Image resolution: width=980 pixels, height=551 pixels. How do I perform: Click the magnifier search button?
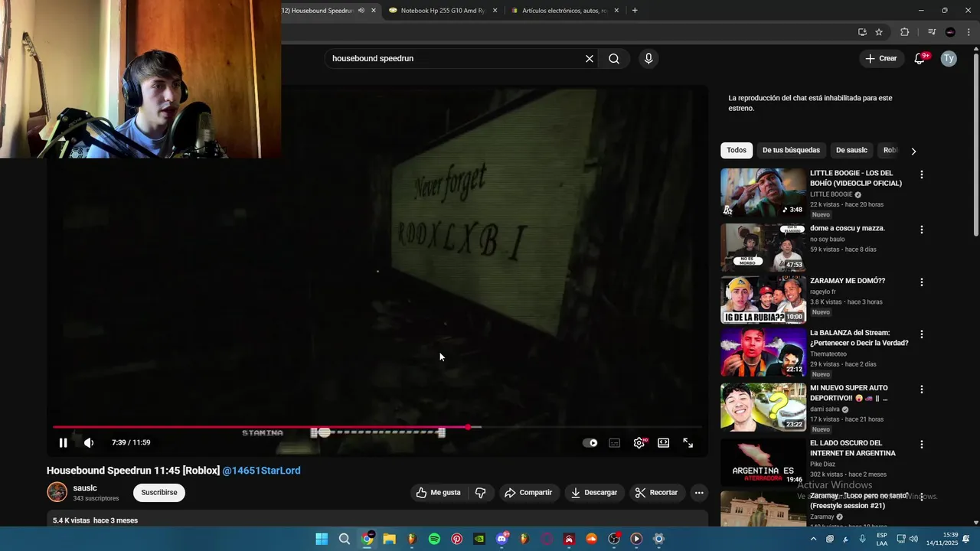614,58
